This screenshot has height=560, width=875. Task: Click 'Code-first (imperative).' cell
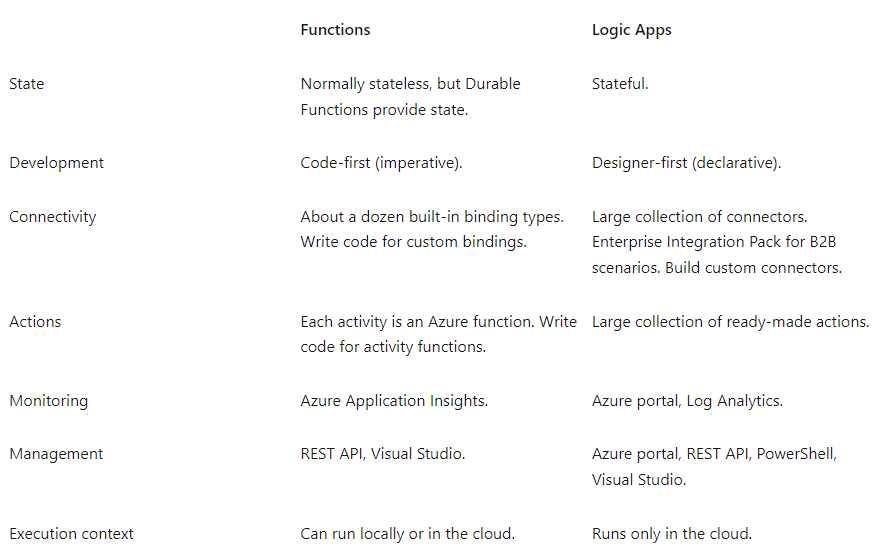(381, 163)
